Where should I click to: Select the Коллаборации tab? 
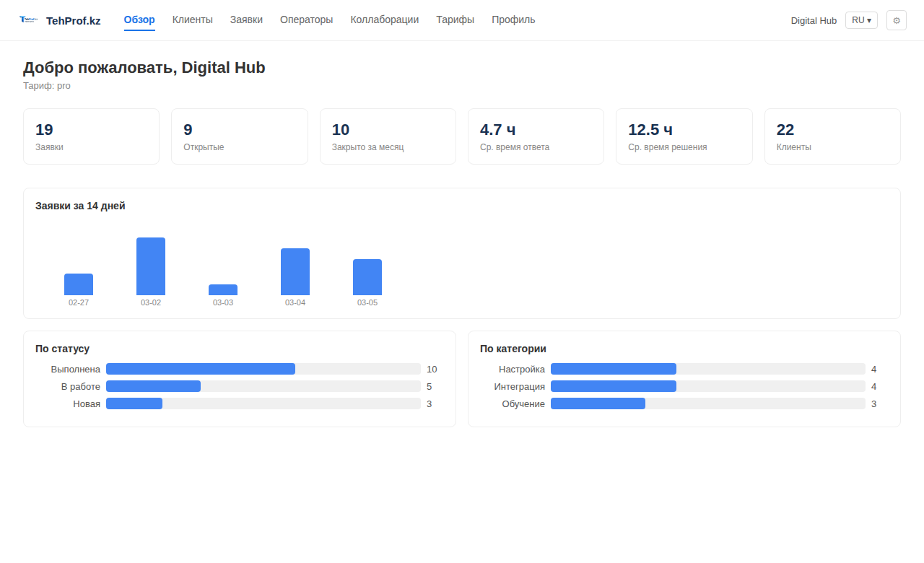click(384, 20)
